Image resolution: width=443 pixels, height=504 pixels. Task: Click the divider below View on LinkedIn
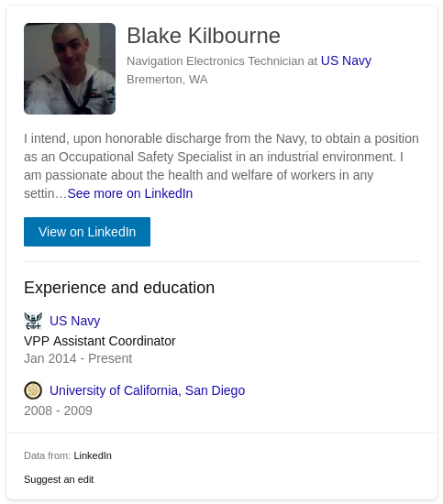point(222,262)
